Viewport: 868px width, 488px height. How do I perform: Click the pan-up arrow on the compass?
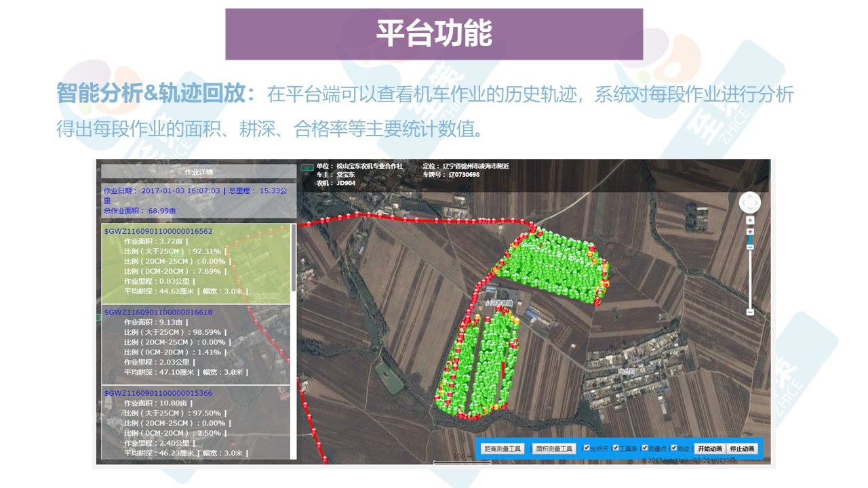coord(749,196)
